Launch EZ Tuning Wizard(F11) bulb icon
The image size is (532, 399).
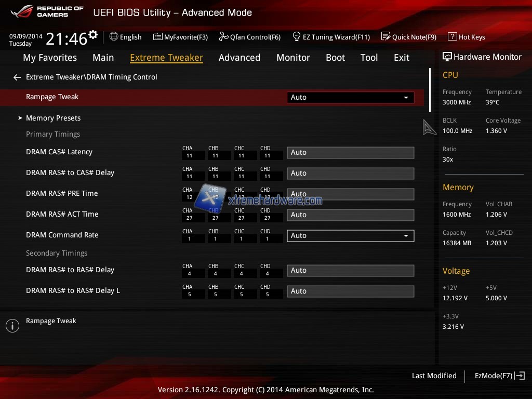[297, 37]
